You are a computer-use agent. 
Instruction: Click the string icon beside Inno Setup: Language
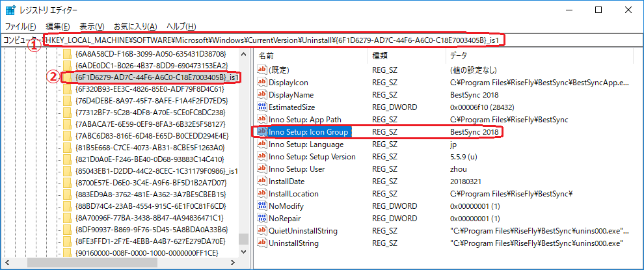coord(262,144)
